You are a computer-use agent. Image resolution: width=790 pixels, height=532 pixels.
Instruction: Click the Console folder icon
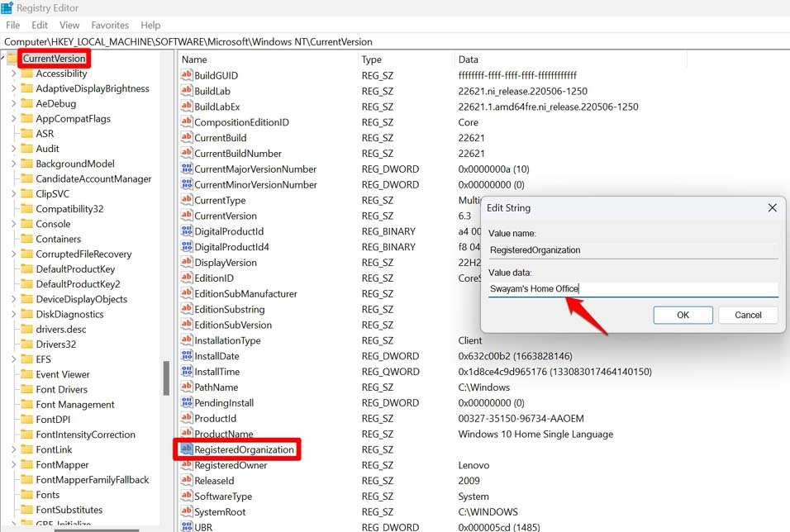coord(26,224)
